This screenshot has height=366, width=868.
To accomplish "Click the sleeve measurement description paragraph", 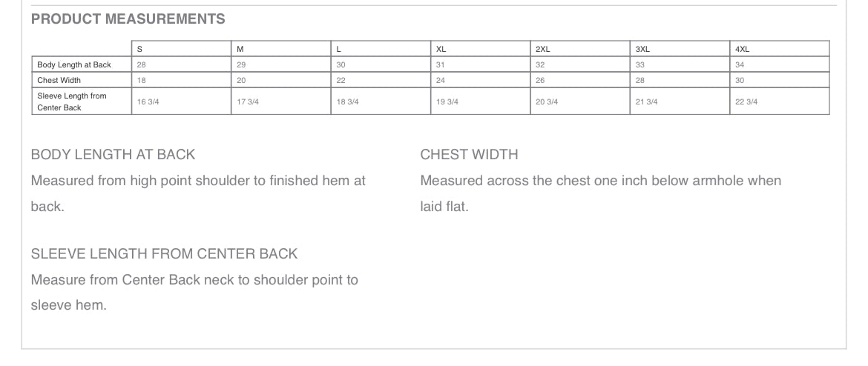I will pos(194,292).
